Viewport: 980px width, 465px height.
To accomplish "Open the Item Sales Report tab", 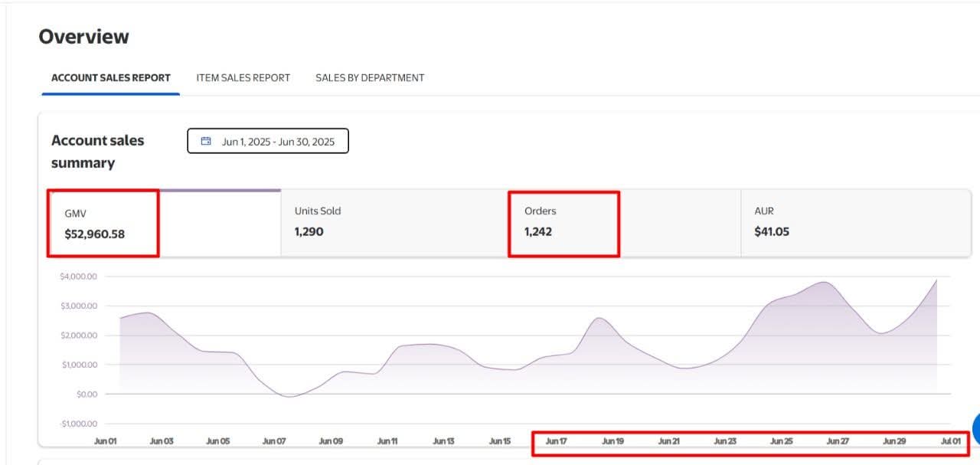I will coord(243,77).
